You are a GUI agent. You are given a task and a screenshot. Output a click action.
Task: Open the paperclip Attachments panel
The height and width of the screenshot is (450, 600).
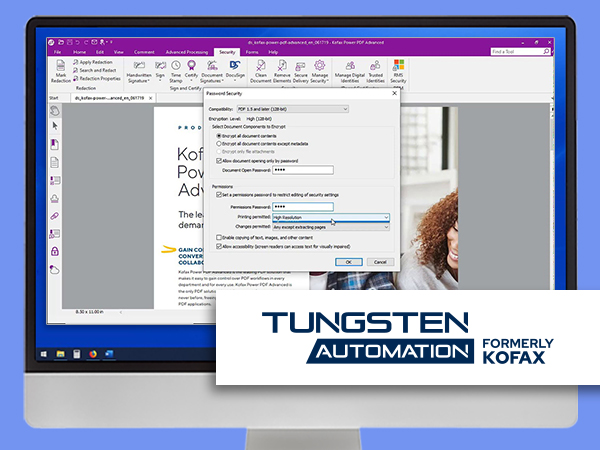pyautogui.click(x=55, y=216)
